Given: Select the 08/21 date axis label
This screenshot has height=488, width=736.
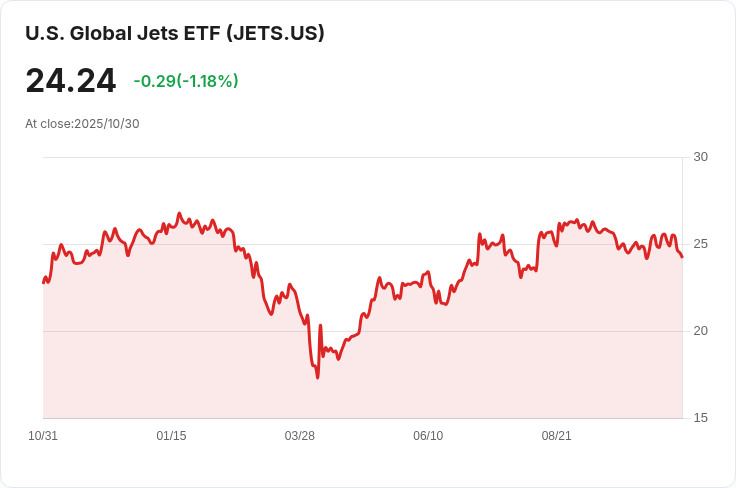Looking at the screenshot, I should (556, 436).
